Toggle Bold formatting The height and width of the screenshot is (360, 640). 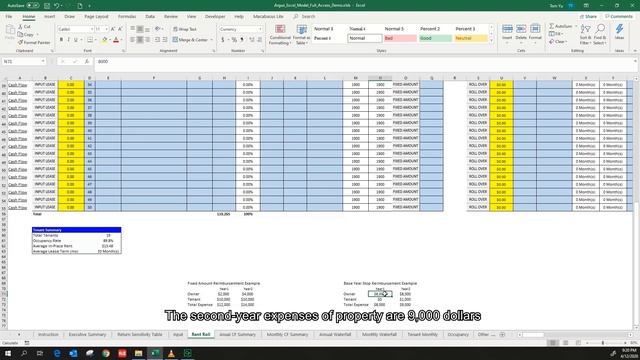tap(61, 40)
